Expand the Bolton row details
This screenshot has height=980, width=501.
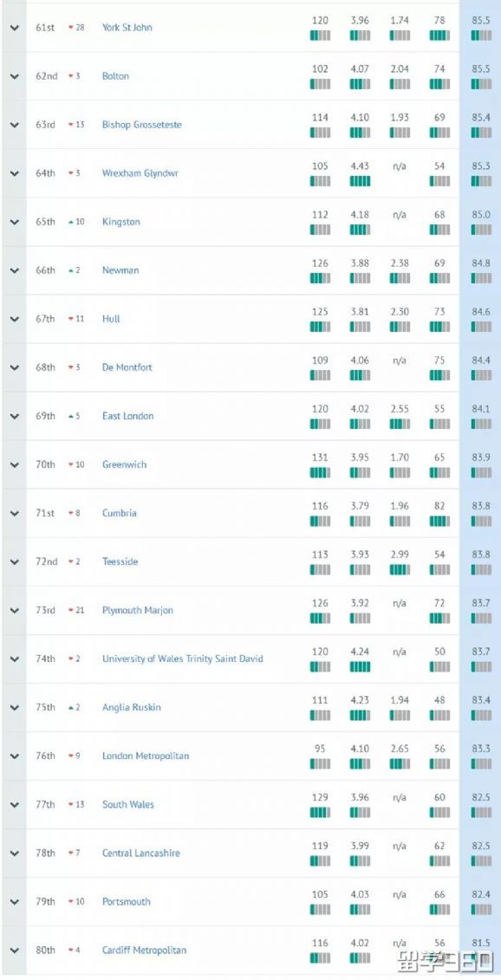pyautogui.click(x=16, y=75)
